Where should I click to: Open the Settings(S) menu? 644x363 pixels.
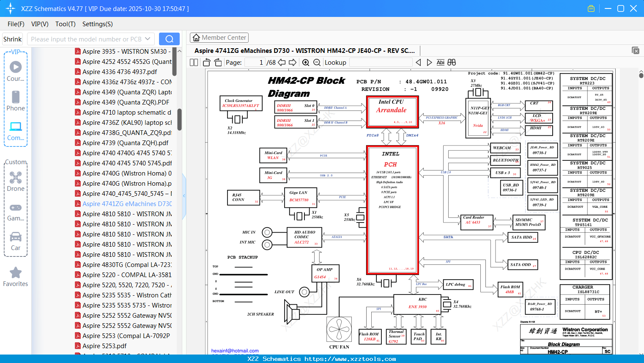click(98, 24)
